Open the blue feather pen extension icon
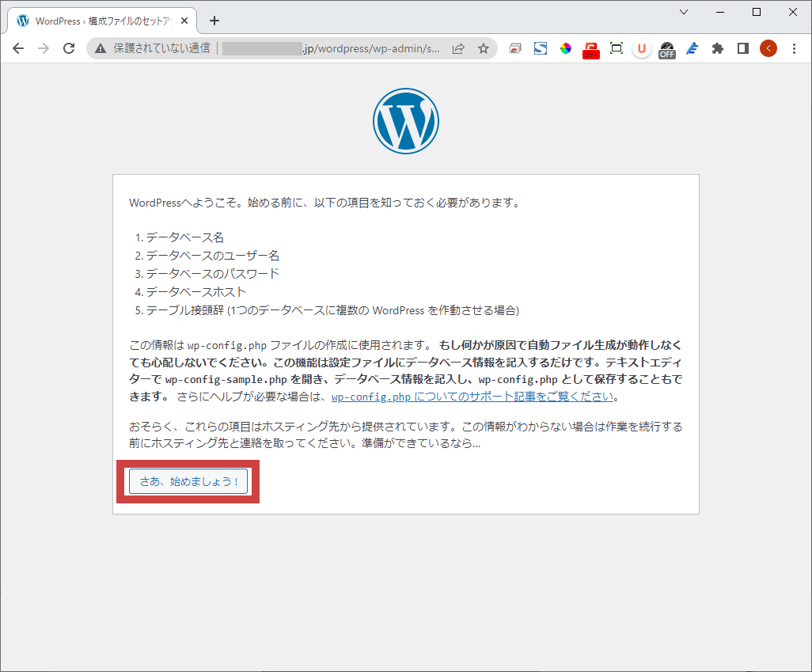This screenshot has width=812, height=672. [692, 48]
